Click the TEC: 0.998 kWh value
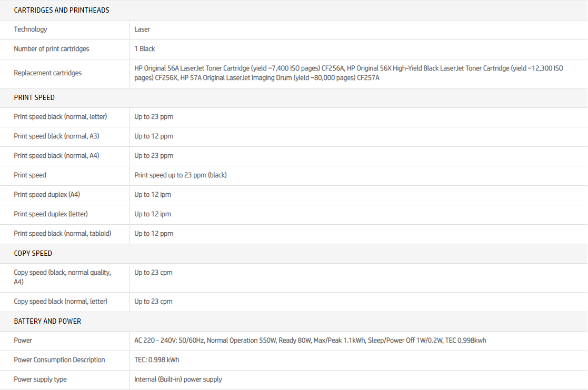 coord(157,360)
